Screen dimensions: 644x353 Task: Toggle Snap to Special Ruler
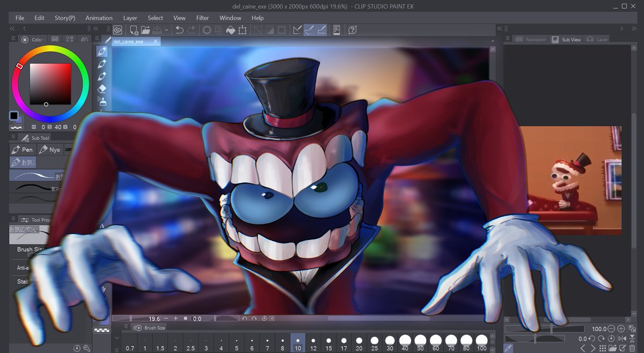310,30
